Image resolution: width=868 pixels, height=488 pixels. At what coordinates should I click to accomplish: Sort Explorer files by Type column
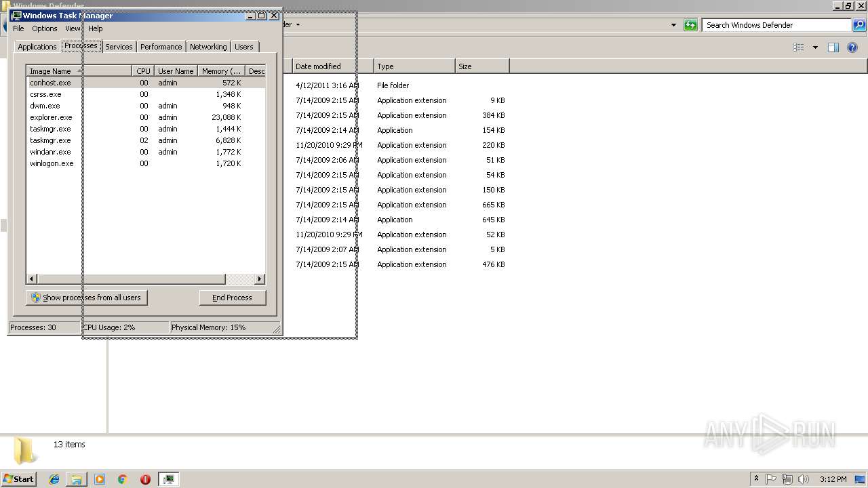coord(414,66)
